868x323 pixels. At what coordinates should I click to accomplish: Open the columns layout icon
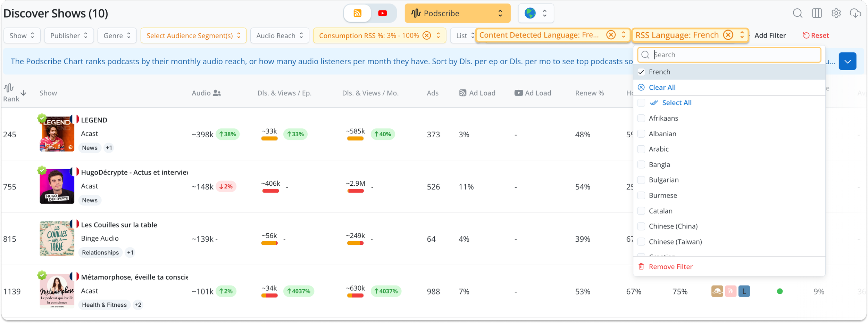(817, 13)
